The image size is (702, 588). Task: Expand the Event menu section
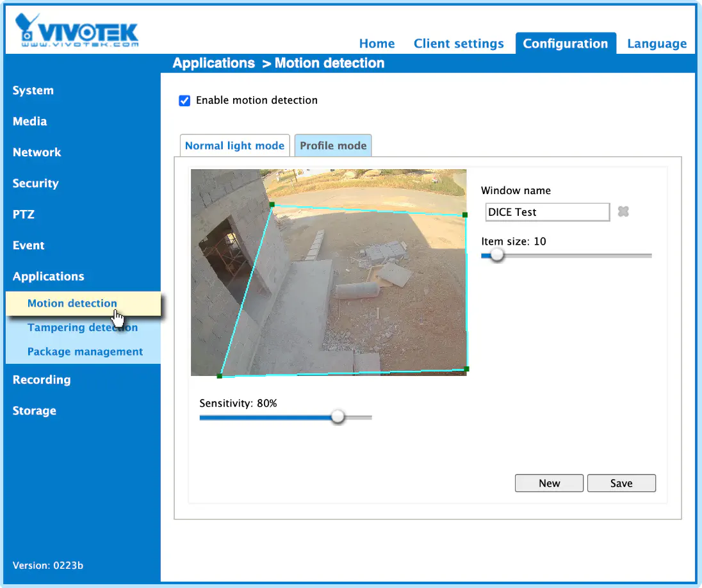(29, 245)
